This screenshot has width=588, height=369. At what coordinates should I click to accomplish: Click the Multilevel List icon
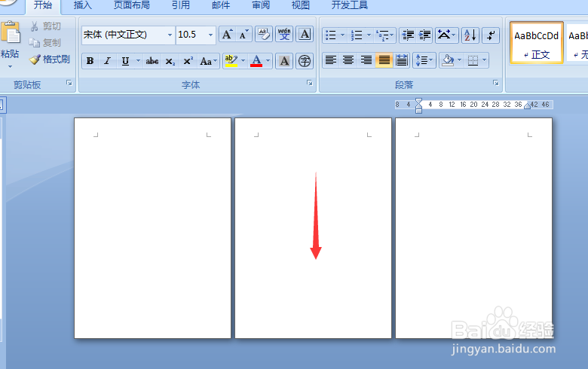tap(383, 35)
